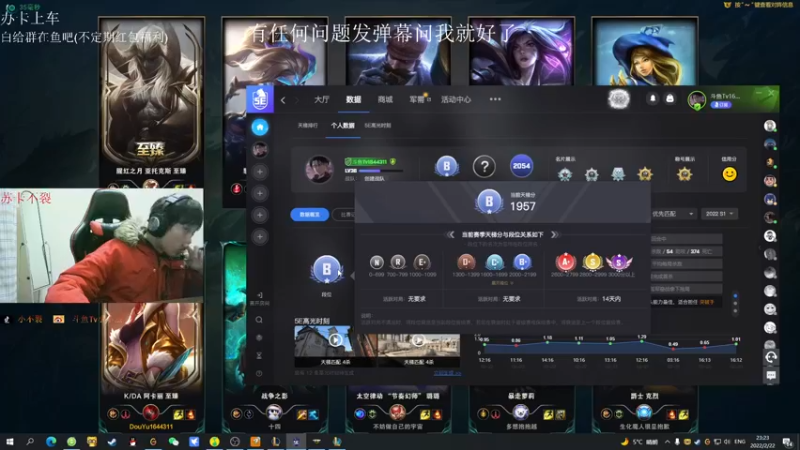Open the 2022 S1 season dropdown
The width and height of the screenshot is (800, 450).
(x=719, y=214)
